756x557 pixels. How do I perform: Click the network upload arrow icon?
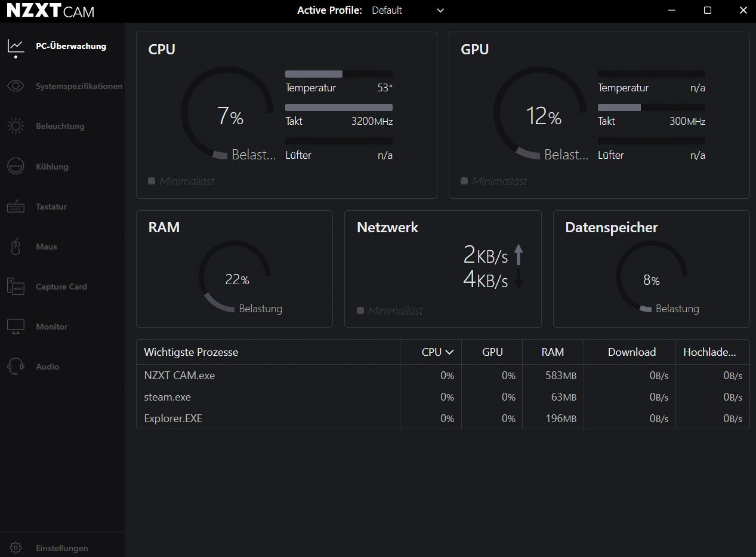(519, 255)
